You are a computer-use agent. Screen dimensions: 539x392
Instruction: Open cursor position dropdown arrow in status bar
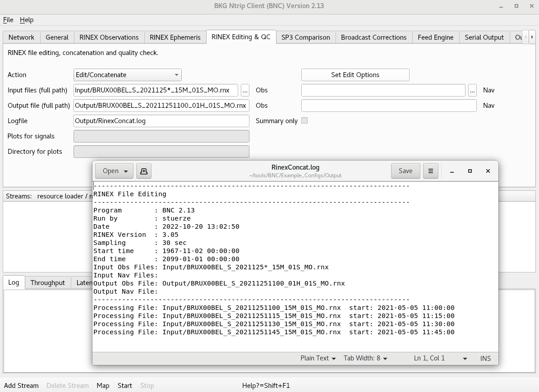pyautogui.click(x=465, y=359)
